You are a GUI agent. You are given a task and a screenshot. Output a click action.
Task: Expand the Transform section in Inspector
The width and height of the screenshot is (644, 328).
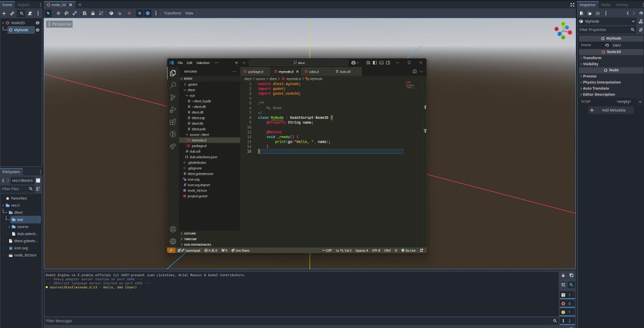pyautogui.click(x=611, y=58)
